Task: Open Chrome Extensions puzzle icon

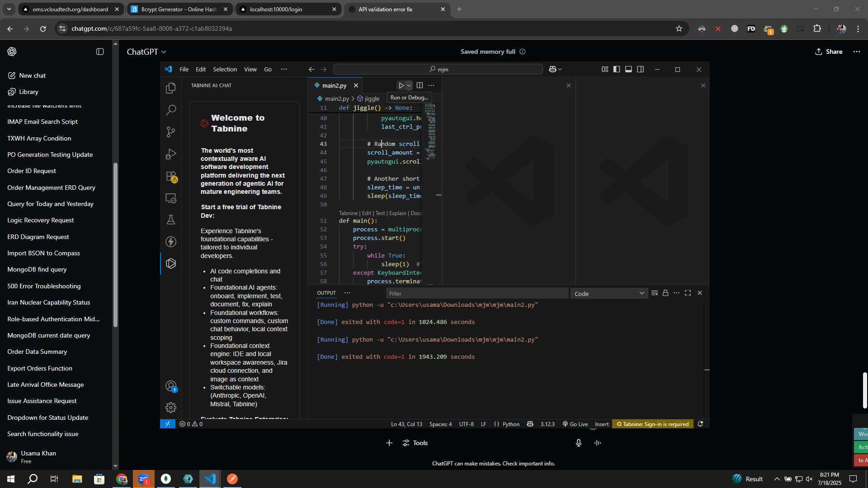Action: pyautogui.click(x=817, y=28)
